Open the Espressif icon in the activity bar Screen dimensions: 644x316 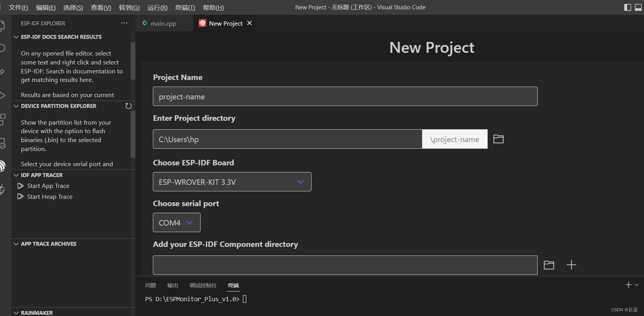point(2,166)
